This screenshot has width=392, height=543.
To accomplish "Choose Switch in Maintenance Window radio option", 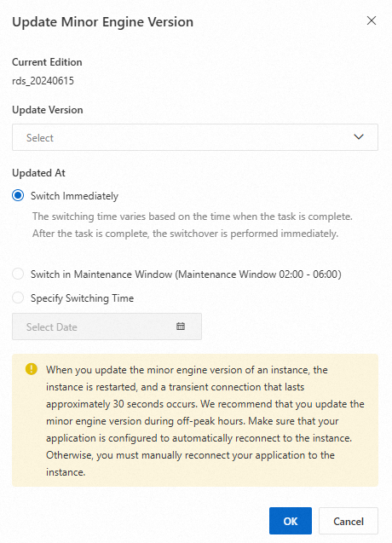I will pyautogui.click(x=18, y=274).
